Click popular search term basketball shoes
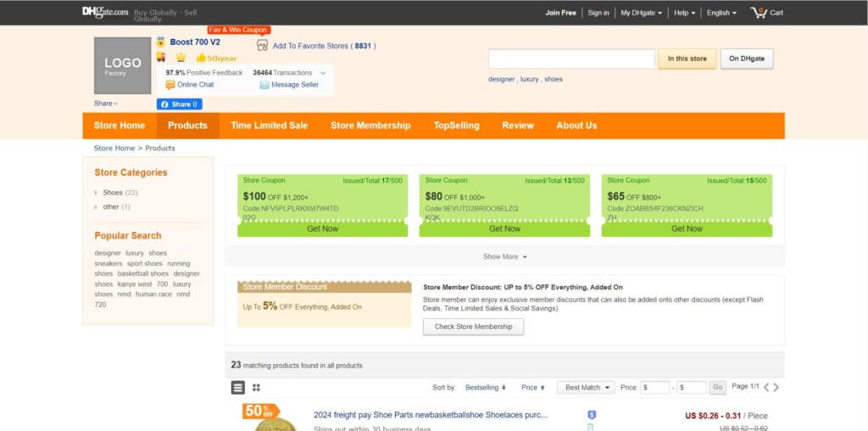Viewport: 868px width, 431px height. coord(142,274)
